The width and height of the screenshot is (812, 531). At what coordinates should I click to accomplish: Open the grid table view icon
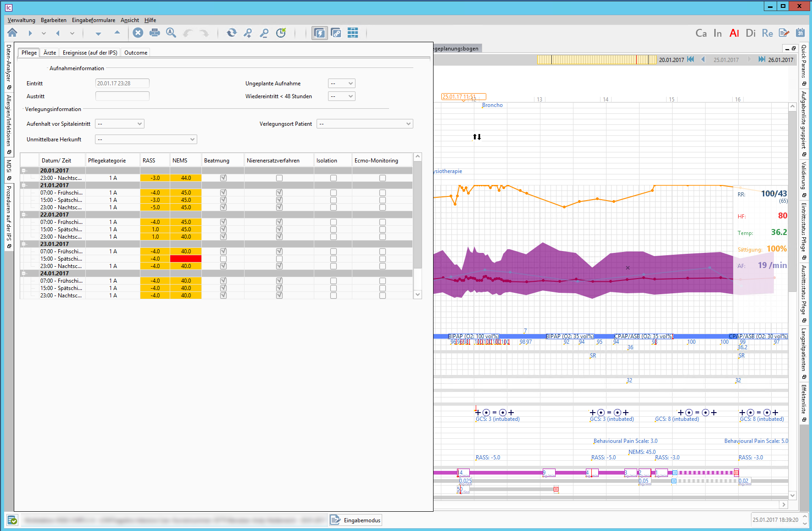[352, 33]
